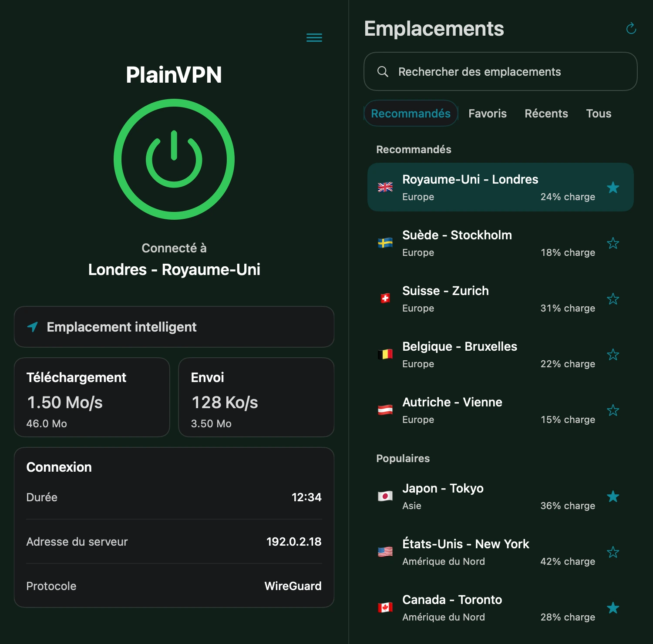Click the 24% charge label
The width and height of the screenshot is (653, 644).
click(568, 197)
